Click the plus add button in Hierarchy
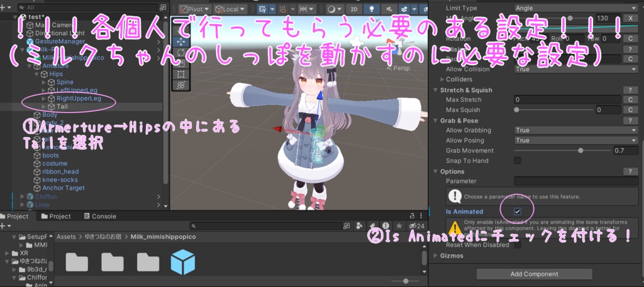Screen dimensions: 644x287 pyautogui.click(x=4, y=8)
